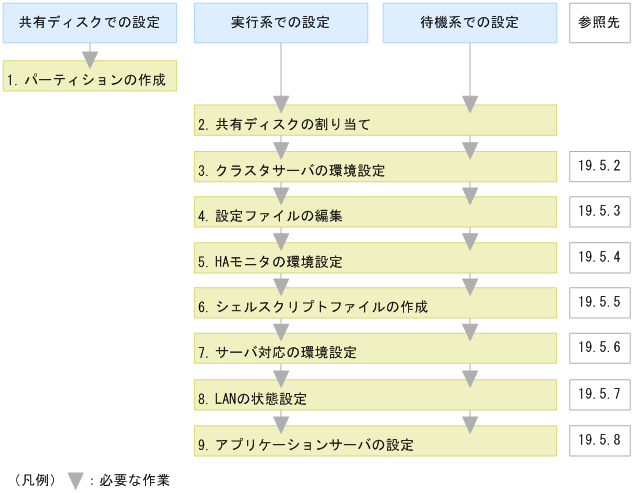The image size is (633, 493).
Task: Open reference 19.5.2
Action: coord(599,166)
